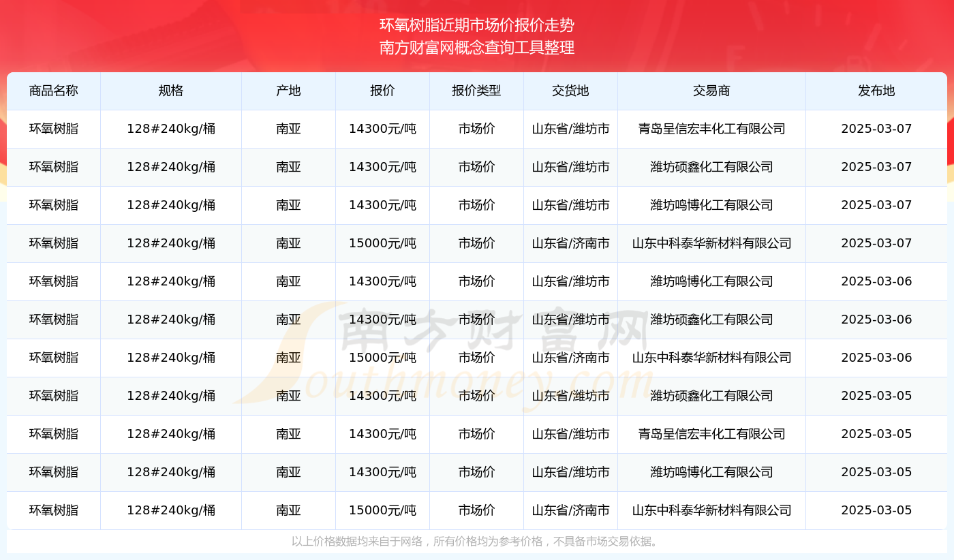Click 128#240kg/桶 in 潍坊硕鑫 2025-03-05 row
Image resolution: width=954 pixels, height=560 pixels.
171,396
